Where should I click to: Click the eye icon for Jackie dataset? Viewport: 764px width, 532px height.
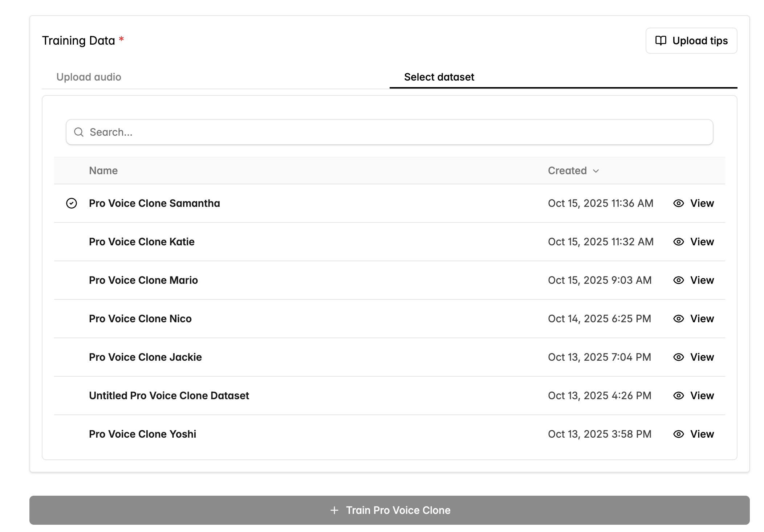pyautogui.click(x=678, y=357)
